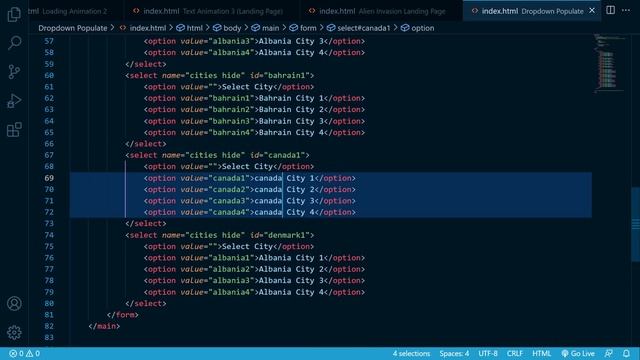Screen dimensions: 640x360
Task: Change file encoding via UTF-8
Action: click(x=488, y=353)
